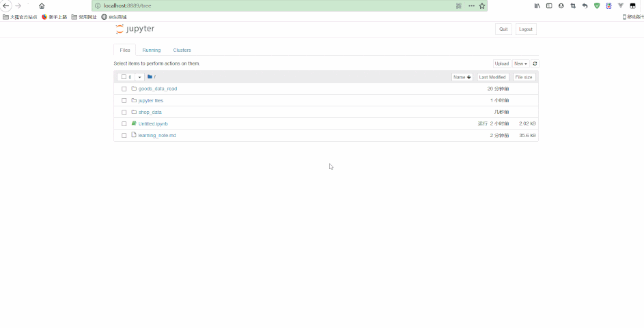Open the New dropdown menu
This screenshot has height=328, width=644.
coord(520,63)
